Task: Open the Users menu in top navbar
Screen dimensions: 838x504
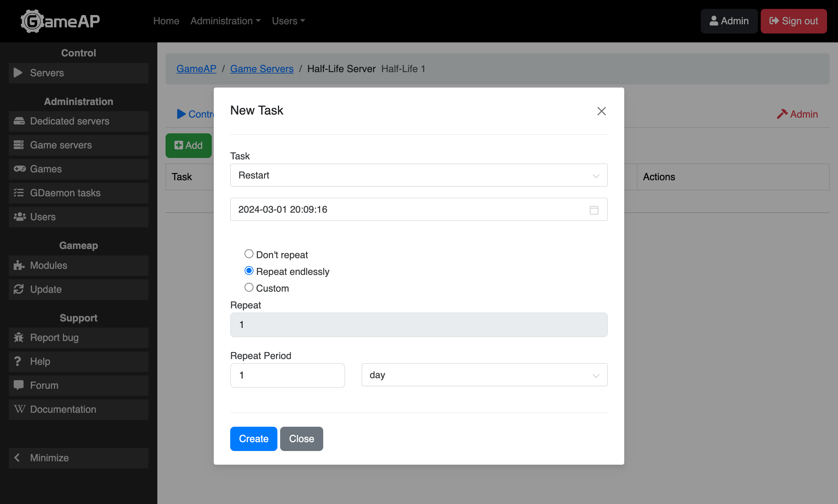Action: click(288, 21)
